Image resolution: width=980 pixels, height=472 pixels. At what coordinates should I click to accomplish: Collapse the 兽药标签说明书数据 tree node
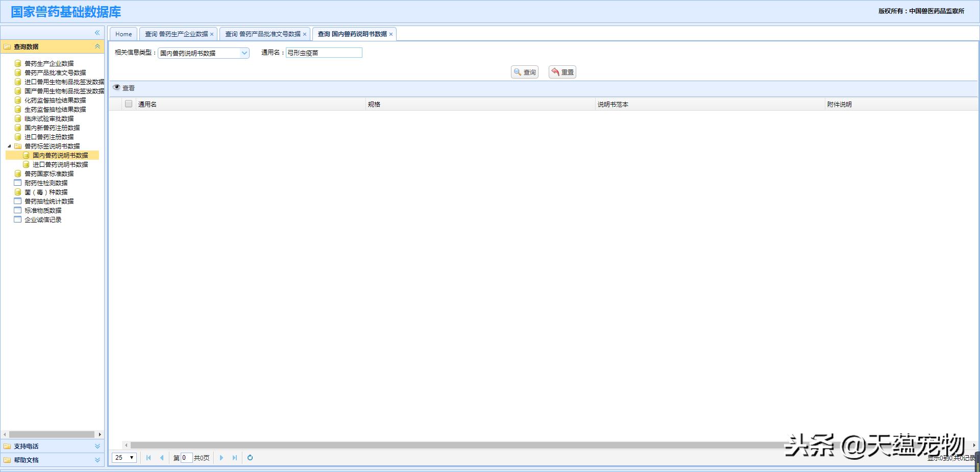pyautogui.click(x=9, y=146)
